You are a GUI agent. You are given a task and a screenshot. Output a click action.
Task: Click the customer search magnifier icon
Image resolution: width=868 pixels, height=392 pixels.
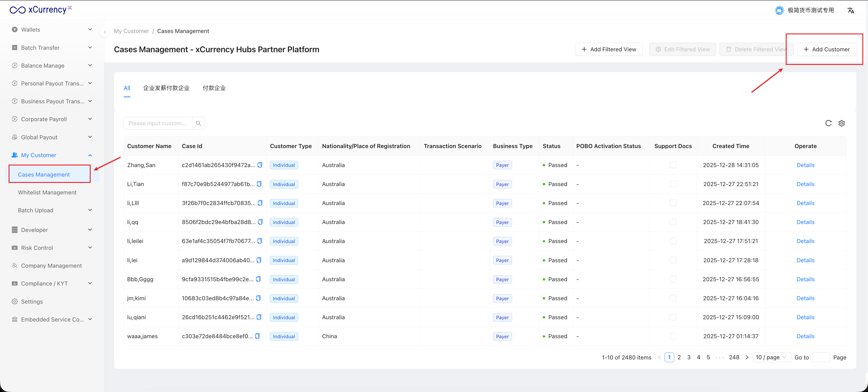pyautogui.click(x=198, y=123)
